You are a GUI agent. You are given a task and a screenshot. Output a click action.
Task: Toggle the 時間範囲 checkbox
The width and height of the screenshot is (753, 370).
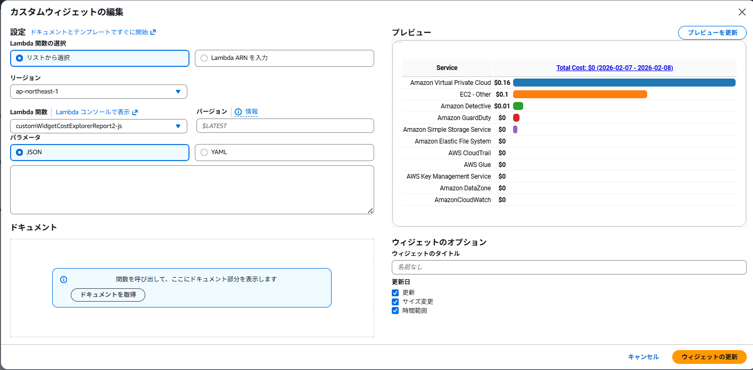click(x=395, y=311)
